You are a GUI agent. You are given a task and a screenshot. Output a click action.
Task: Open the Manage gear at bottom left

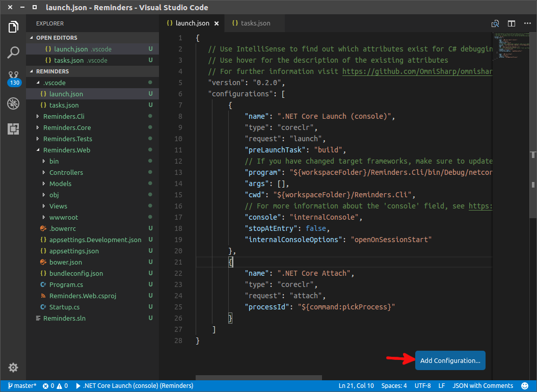coord(13,368)
